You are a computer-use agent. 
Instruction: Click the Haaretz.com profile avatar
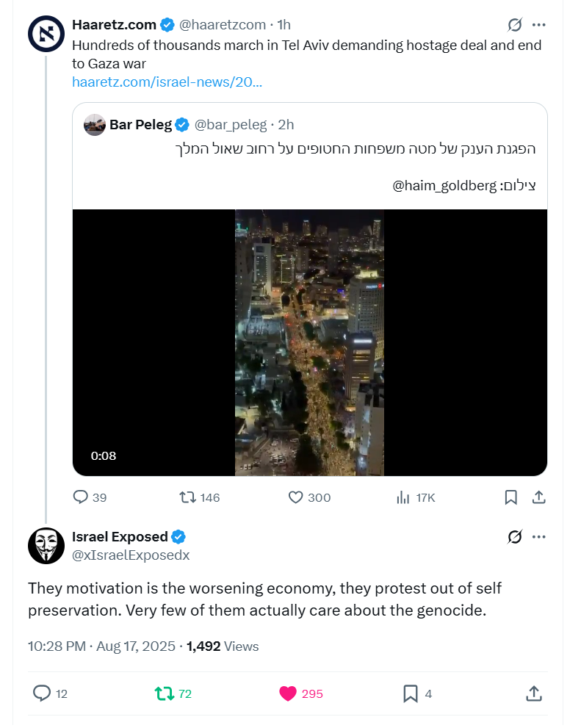[x=46, y=33]
